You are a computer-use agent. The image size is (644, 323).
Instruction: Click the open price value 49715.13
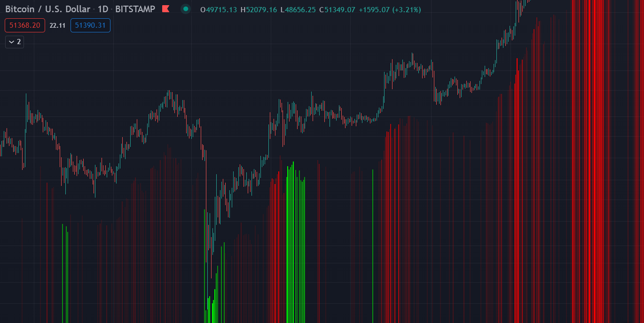(221, 10)
